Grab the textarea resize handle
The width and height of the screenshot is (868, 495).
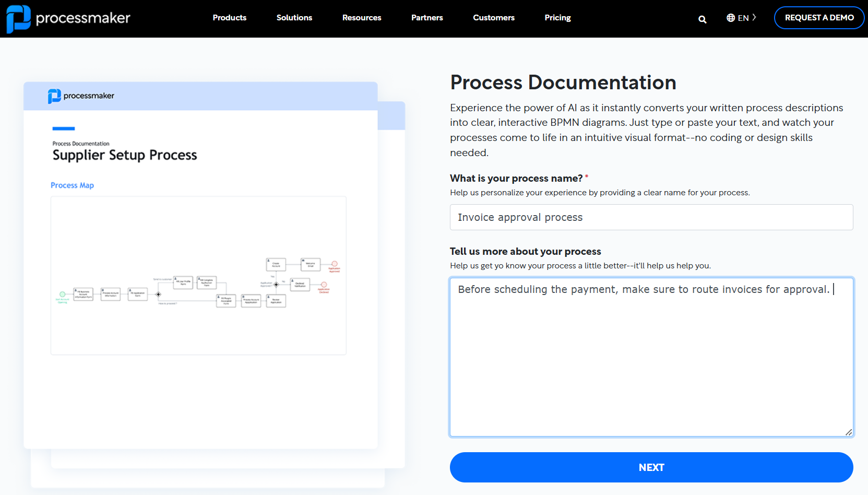pyautogui.click(x=849, y=432)
